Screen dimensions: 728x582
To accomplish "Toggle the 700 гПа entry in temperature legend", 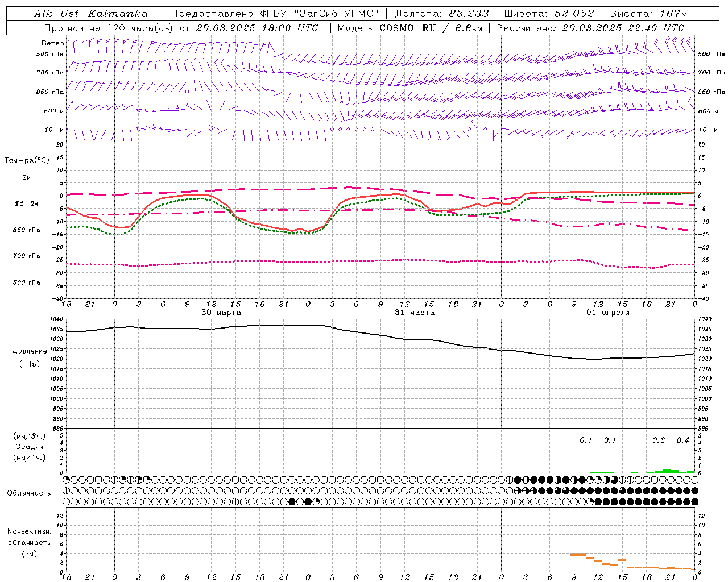I will click(x=26, y=256).
